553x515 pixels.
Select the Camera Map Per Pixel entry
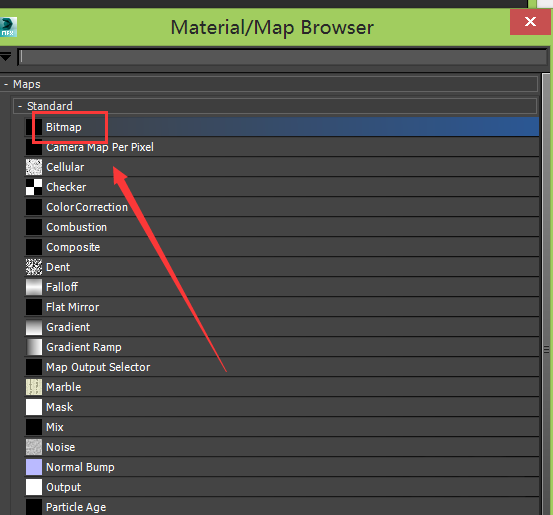tap(282, 147)
